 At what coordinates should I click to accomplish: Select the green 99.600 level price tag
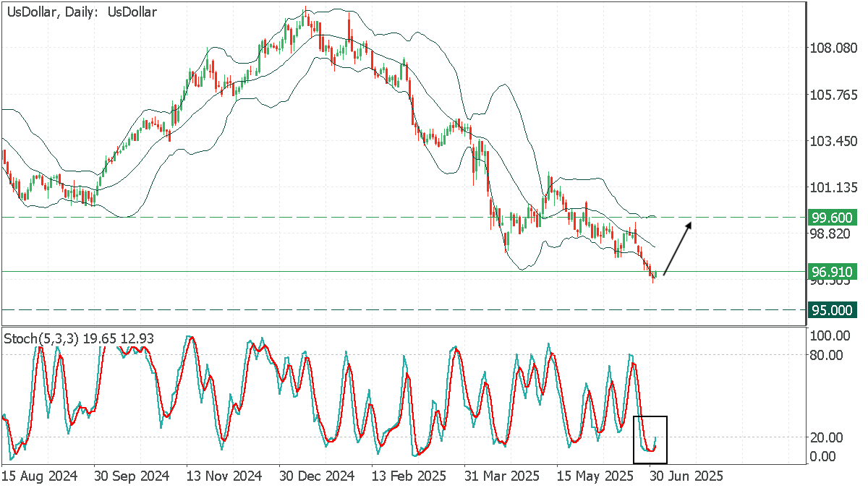pyautogui.click(x=833, y=217)
